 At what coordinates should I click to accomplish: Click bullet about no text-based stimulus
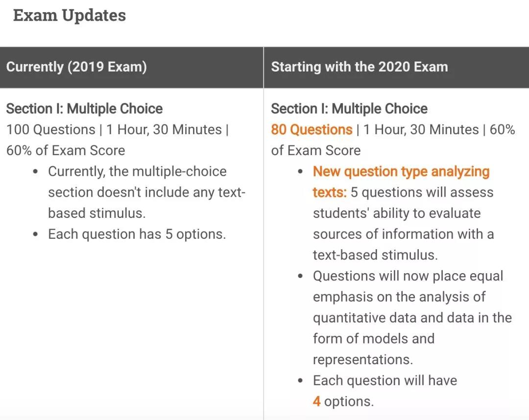(146, 192)
